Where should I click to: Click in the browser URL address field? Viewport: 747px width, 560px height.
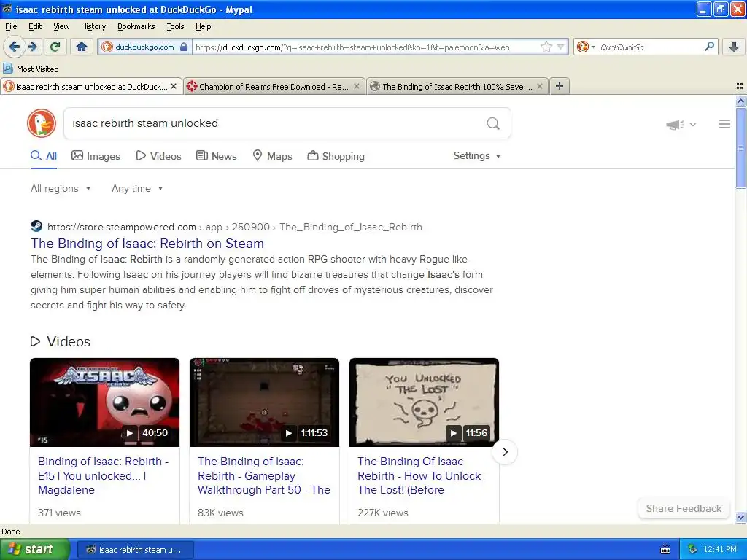[x=366, y=47]
